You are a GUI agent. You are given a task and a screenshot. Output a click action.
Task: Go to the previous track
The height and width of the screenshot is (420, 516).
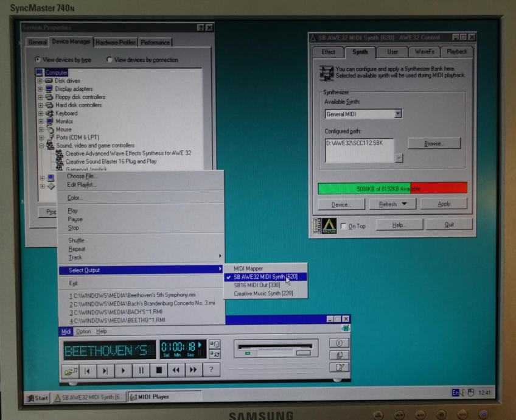pos(88,369)
